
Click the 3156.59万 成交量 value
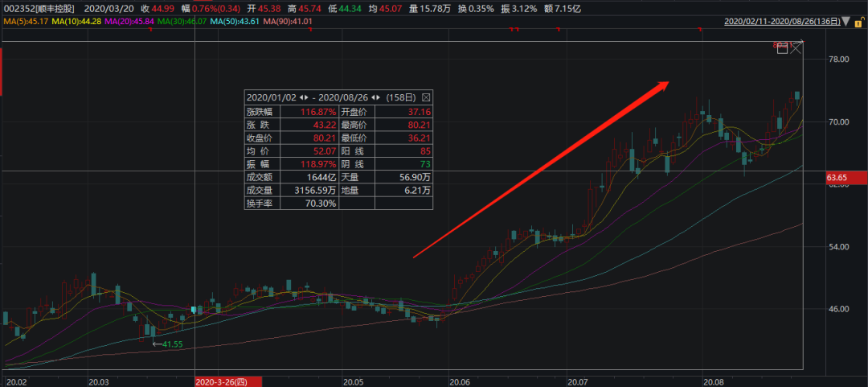[314, 190]
